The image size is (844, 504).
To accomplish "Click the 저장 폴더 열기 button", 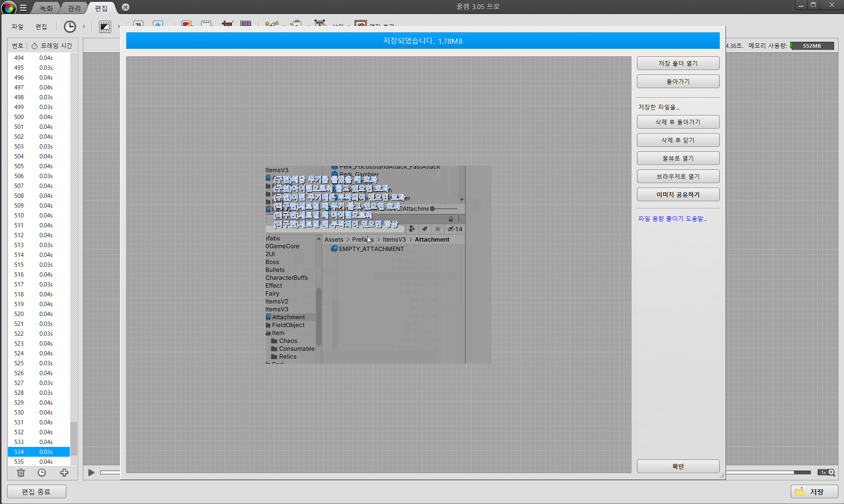I will tap(678, 63).
